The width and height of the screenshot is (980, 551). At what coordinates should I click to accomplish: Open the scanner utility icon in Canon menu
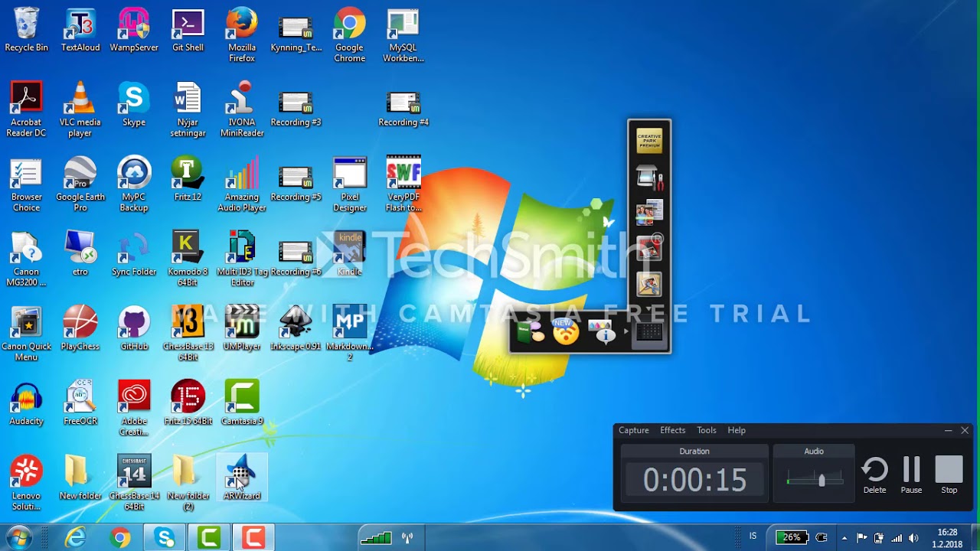(x=649, y=178)
